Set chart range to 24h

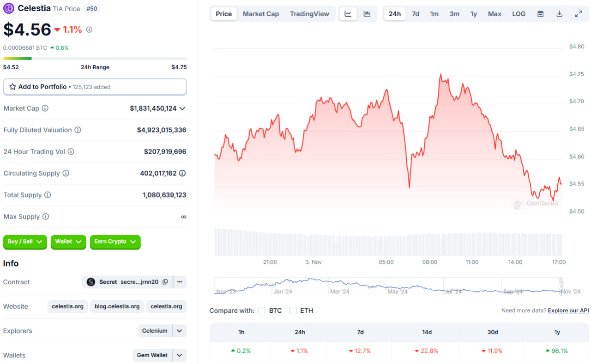tap(395, 14)
